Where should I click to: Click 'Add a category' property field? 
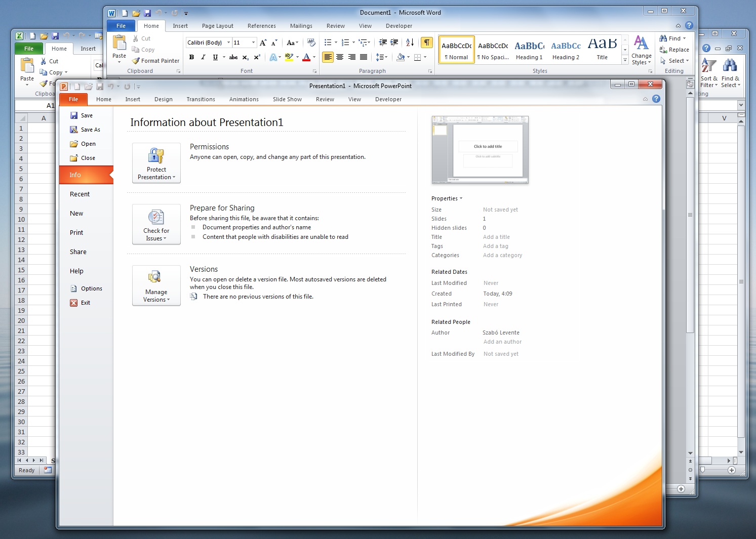tap(502, 255)
